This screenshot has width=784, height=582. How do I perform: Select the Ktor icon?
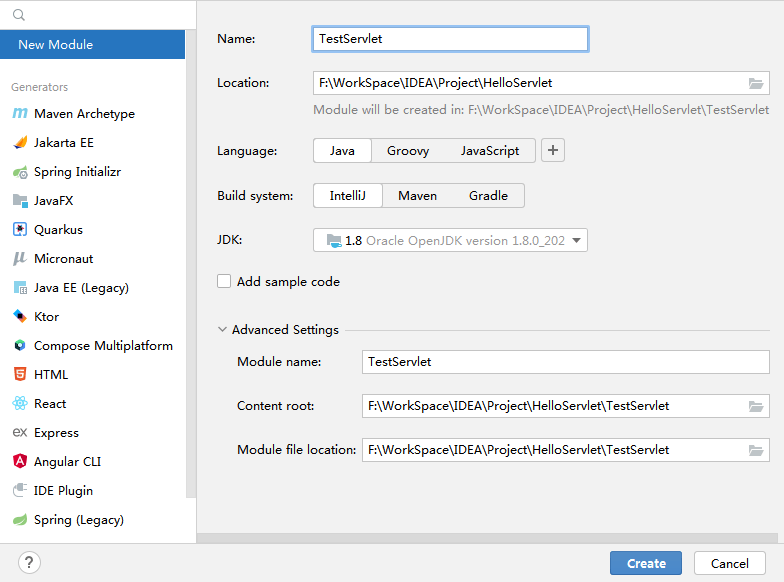[x=20, y=316]
